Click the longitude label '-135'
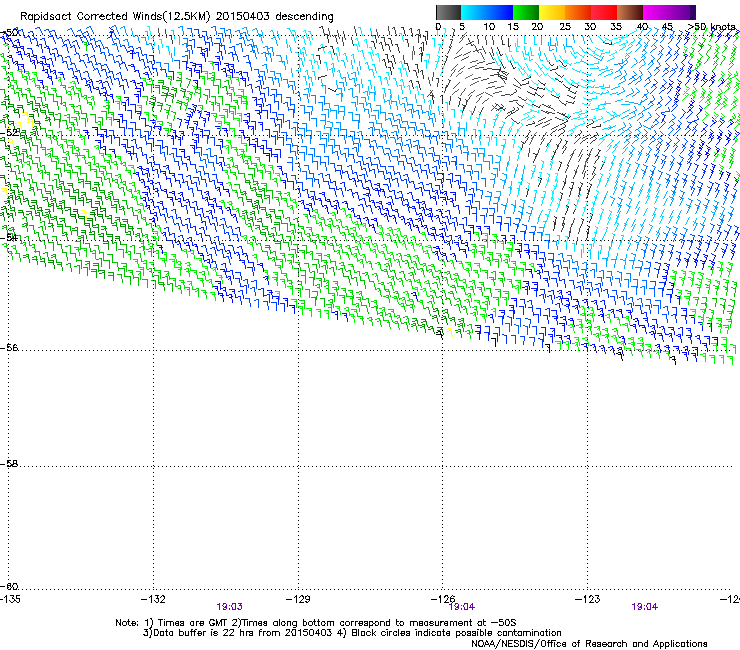The image size is (740, 650). point(10,599)
